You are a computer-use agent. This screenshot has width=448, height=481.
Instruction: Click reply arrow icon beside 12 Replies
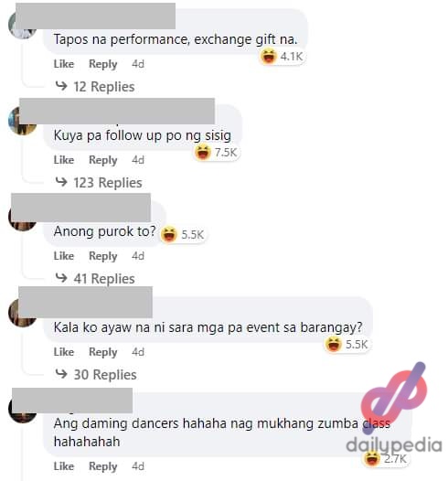[x=61, y=86]
